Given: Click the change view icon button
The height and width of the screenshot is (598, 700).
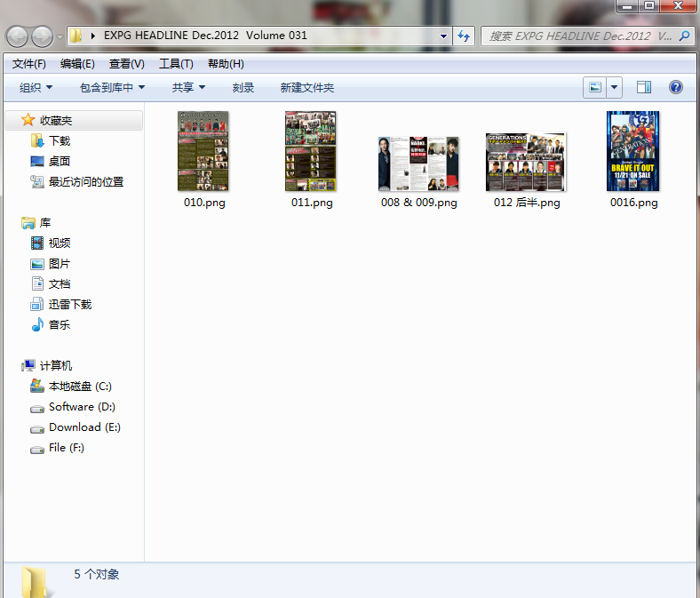Looking at the screenshot, I should click(595, 87).
